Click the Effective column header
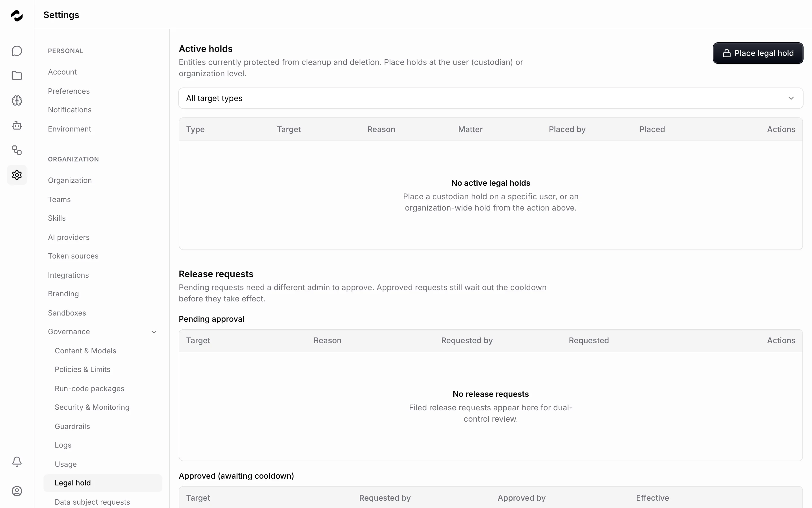Image resolution: width=812 pixels, height=508 pixels. (652, 498)
